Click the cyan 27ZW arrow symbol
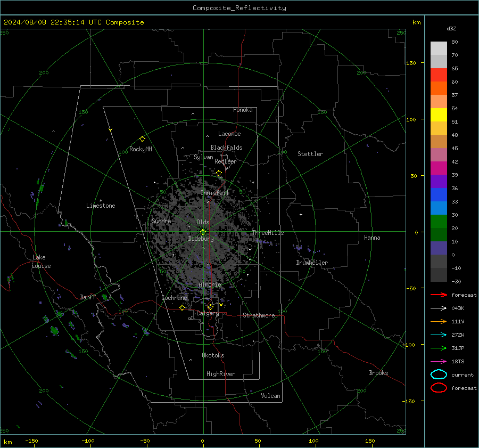The image size is (479, 448). pos(439,335)
